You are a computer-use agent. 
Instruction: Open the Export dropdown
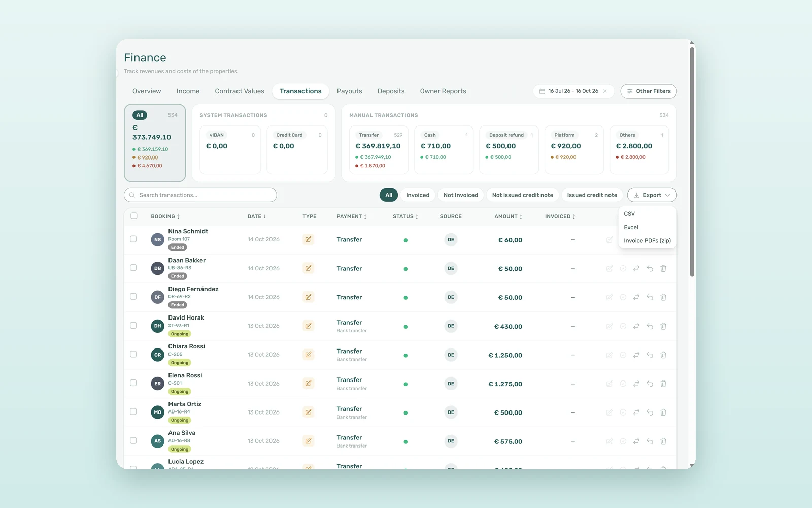pos(652,195)
